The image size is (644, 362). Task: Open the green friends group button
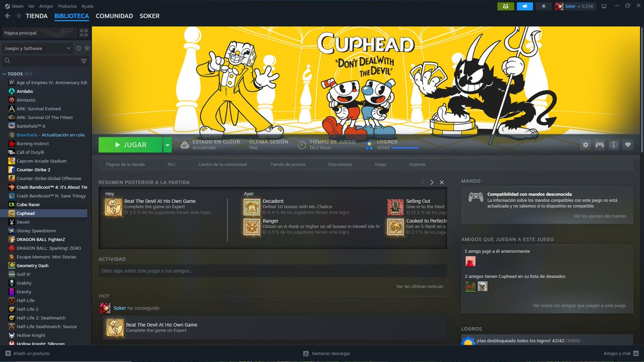pos(506,6)
